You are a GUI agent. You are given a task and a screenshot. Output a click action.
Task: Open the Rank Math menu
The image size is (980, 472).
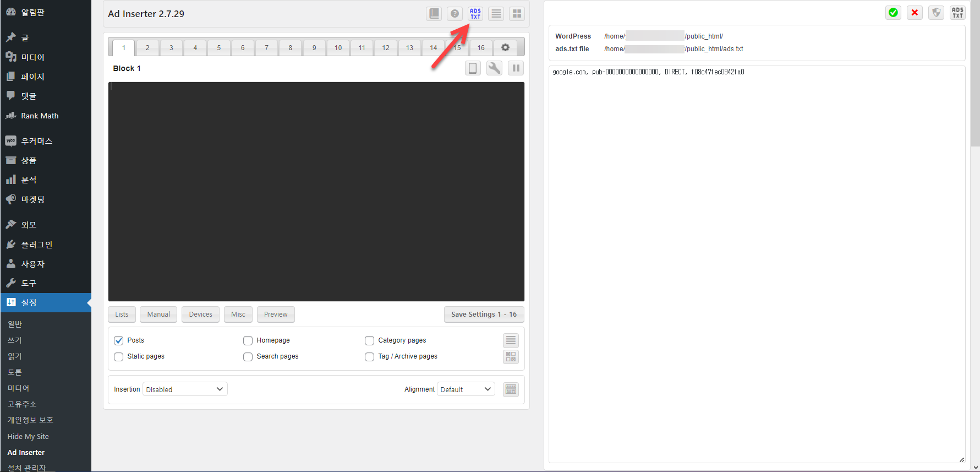click(x=46, y=116)
